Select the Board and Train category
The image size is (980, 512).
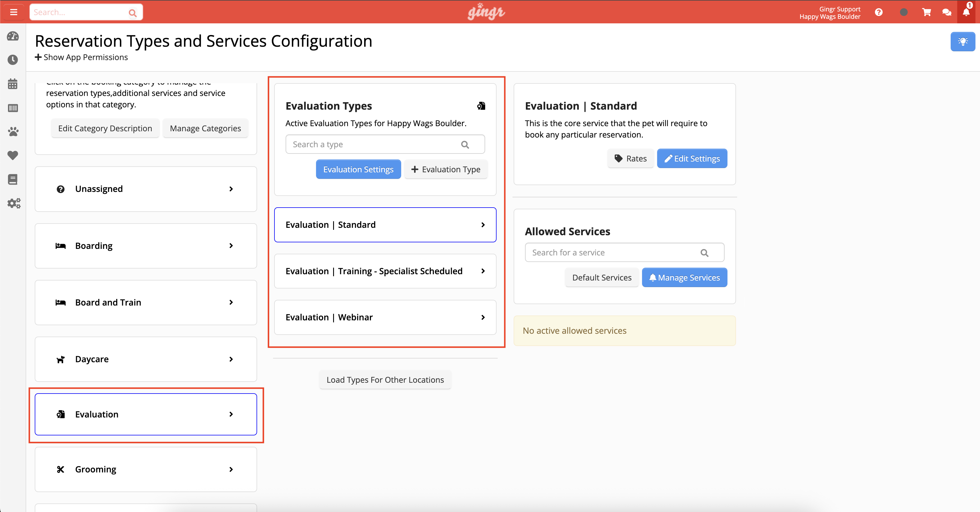(146, 302)
